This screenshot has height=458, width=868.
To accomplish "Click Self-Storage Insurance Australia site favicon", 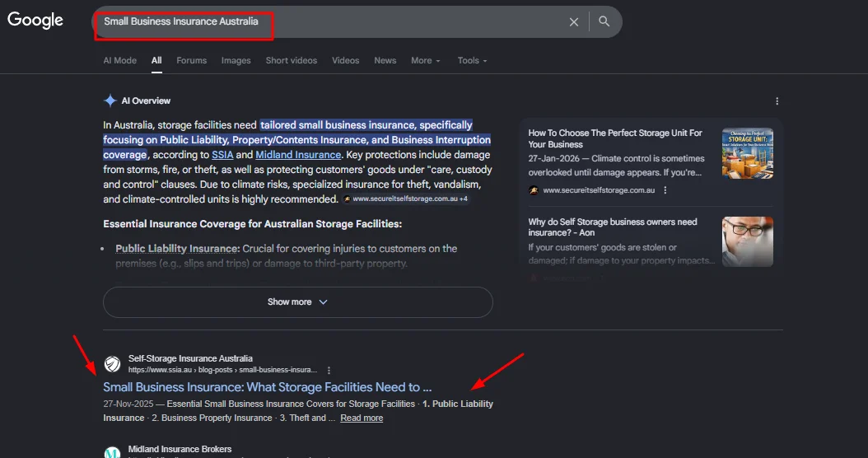I will (x=112, y=364).
